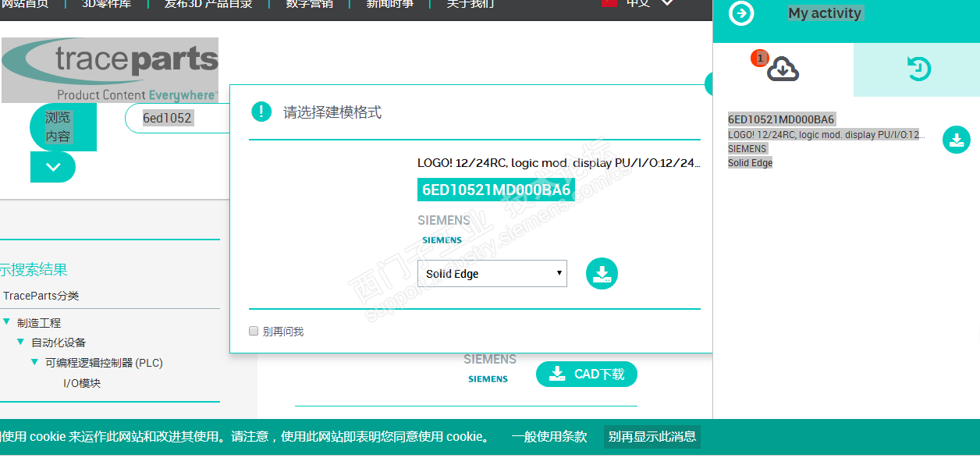Click Solid Edge text in My activity
The width and height of the screenshot is (980, 458).
[x=750, y=163]
